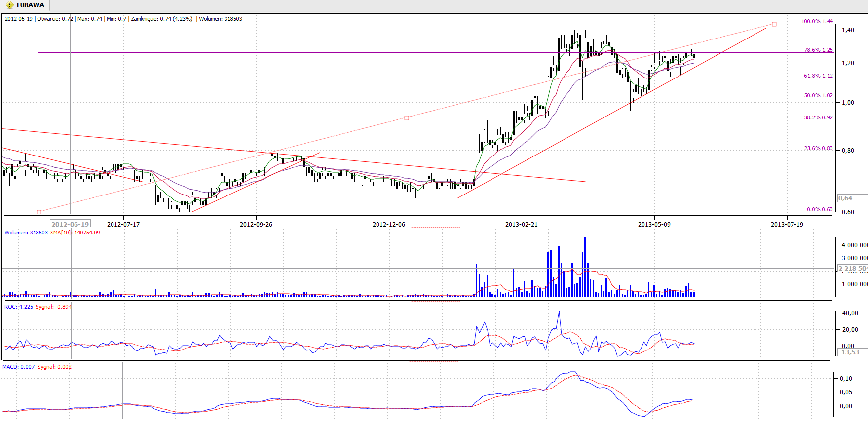Click the 100.0% 1.44 Fibonacci label
868x428 pixels.
coord(817,21)
